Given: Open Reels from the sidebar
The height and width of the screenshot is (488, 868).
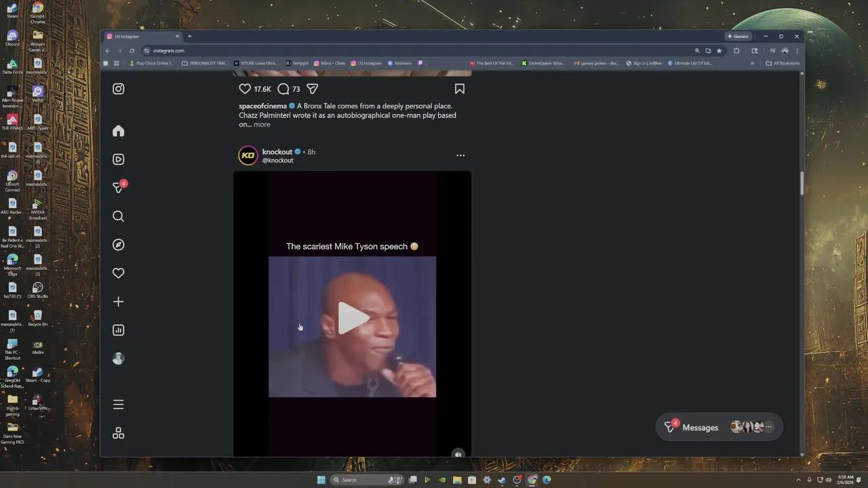Looking at the screenshot, I should 118,159.
